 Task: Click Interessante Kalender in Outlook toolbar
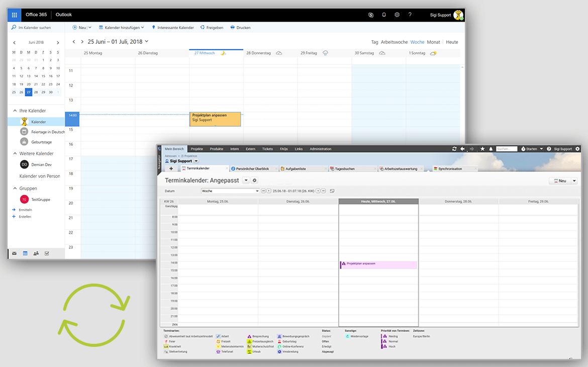pos(173,27)
